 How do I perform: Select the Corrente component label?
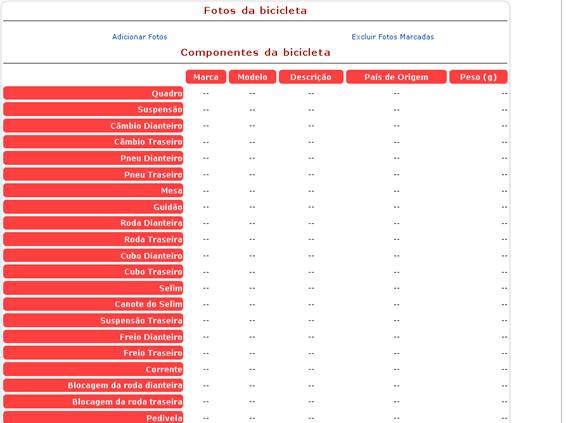[x=93, y=369]
